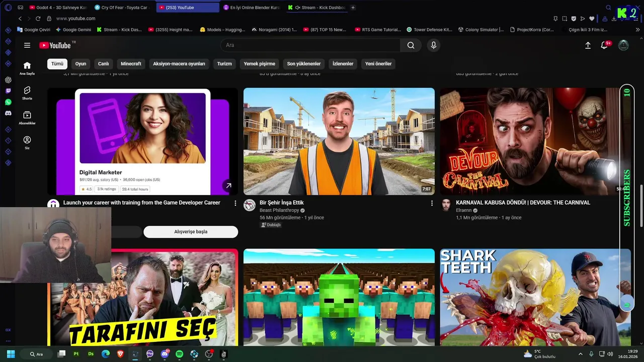Viewport: 644px width, 362px height.
Task: Go to Ana Sayfa in sidebar
Action: coord(27,68)
